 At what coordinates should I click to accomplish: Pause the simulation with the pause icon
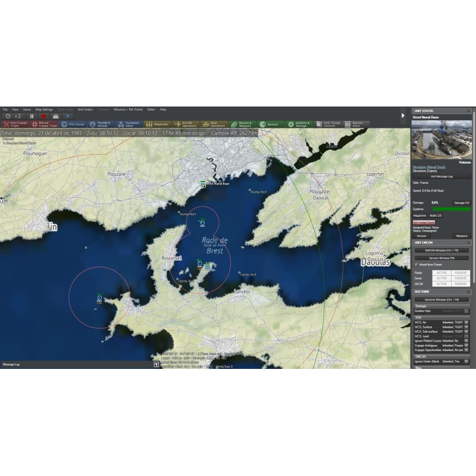[x=32, y=116]
